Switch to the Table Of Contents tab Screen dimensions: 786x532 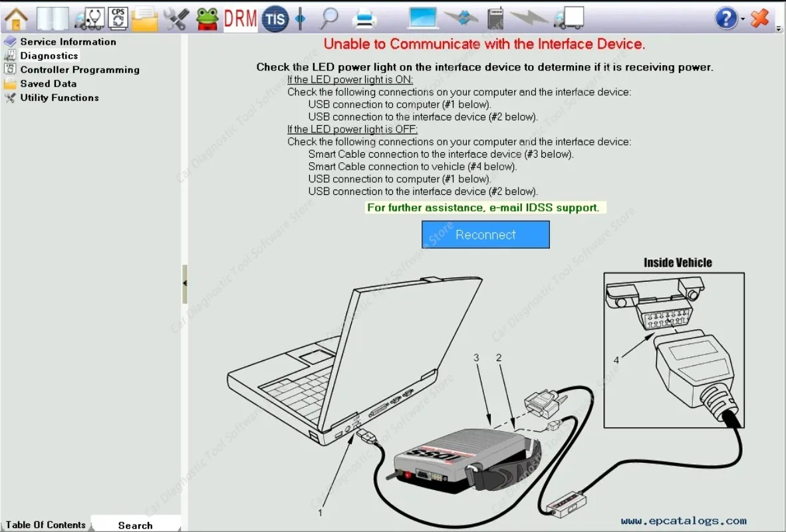click(x=46, y=525)
